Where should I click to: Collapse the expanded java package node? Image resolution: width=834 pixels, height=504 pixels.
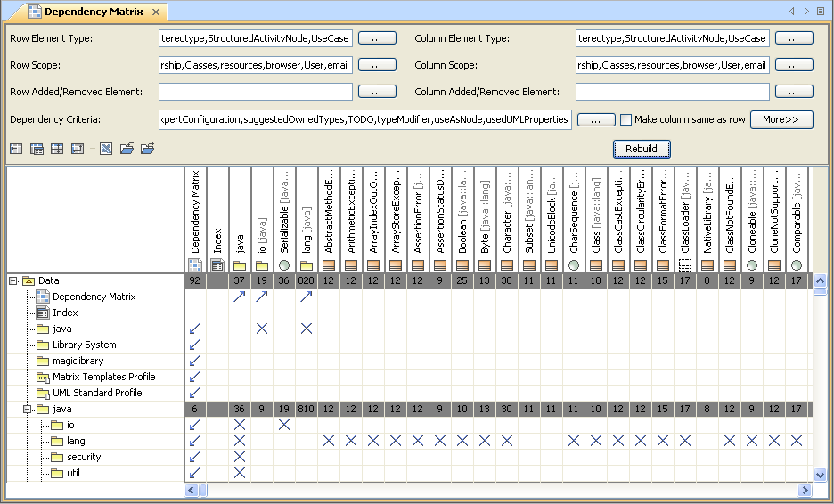pos(28,409)
